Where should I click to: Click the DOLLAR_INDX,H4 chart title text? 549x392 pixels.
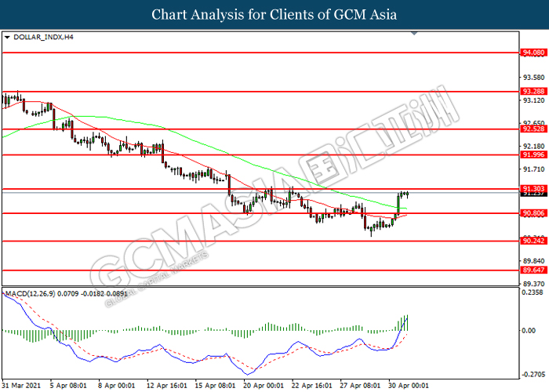(x=43, y=37)
